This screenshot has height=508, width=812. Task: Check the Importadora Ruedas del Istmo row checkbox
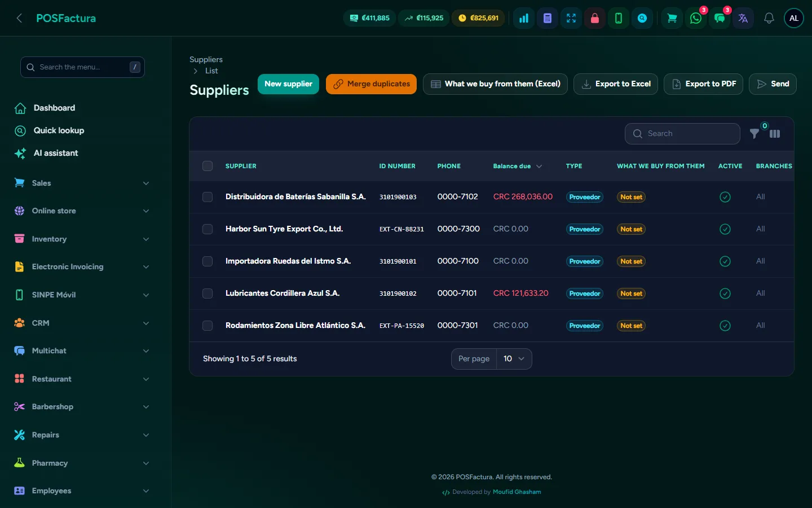[208, 261]
